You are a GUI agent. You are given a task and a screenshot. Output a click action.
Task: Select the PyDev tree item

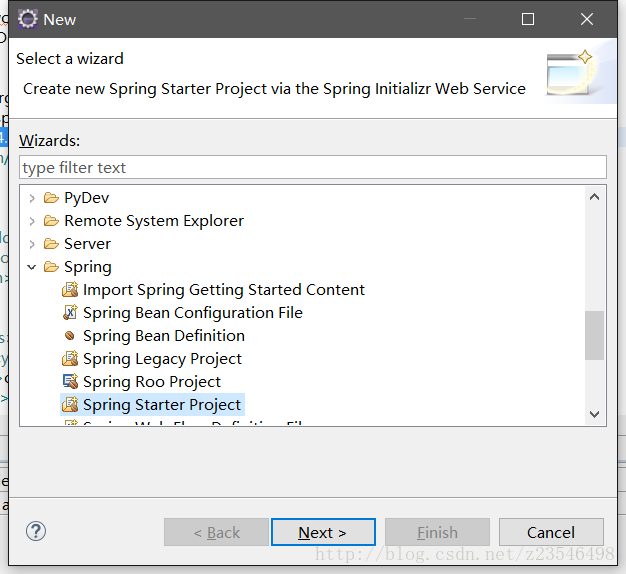point(87,198)
